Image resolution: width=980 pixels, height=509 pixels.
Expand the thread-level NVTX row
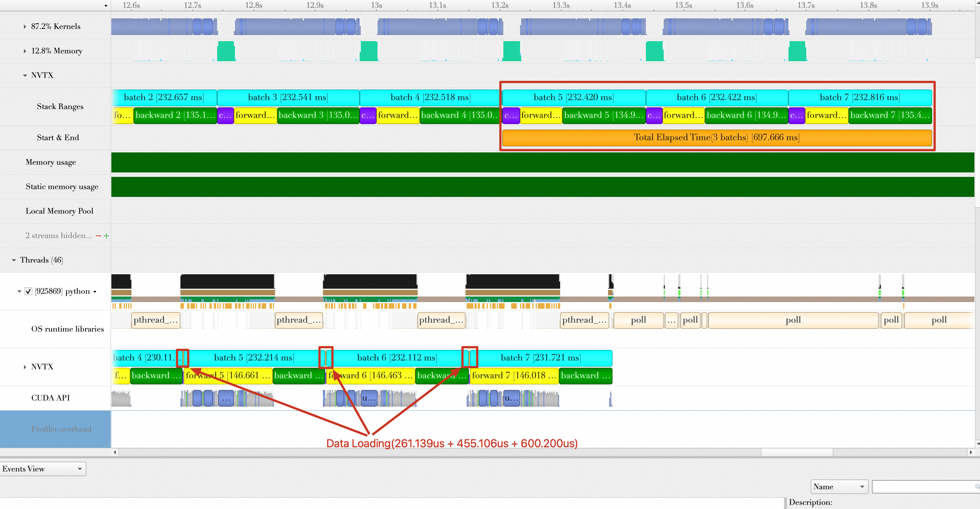click(x=25, y=367)
